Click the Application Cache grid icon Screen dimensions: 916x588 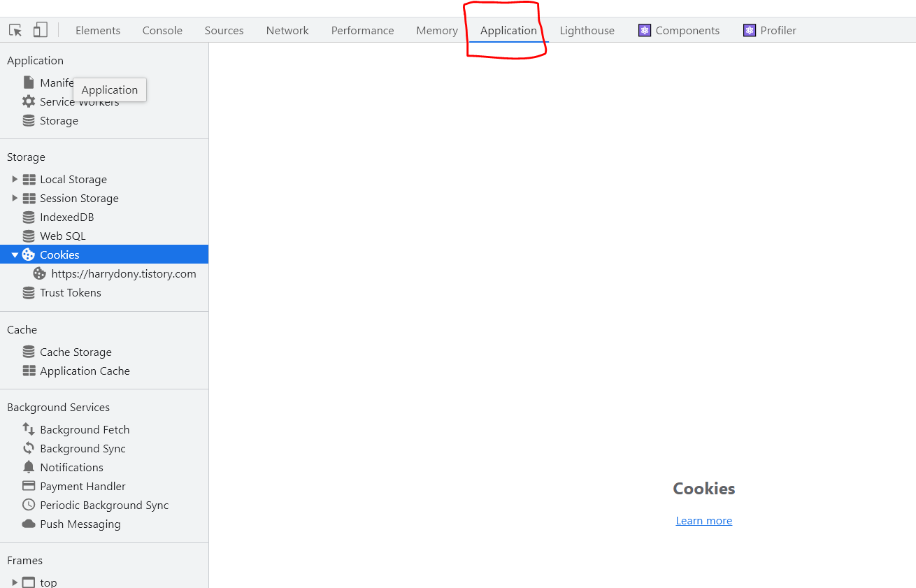(x=29, y=371)
